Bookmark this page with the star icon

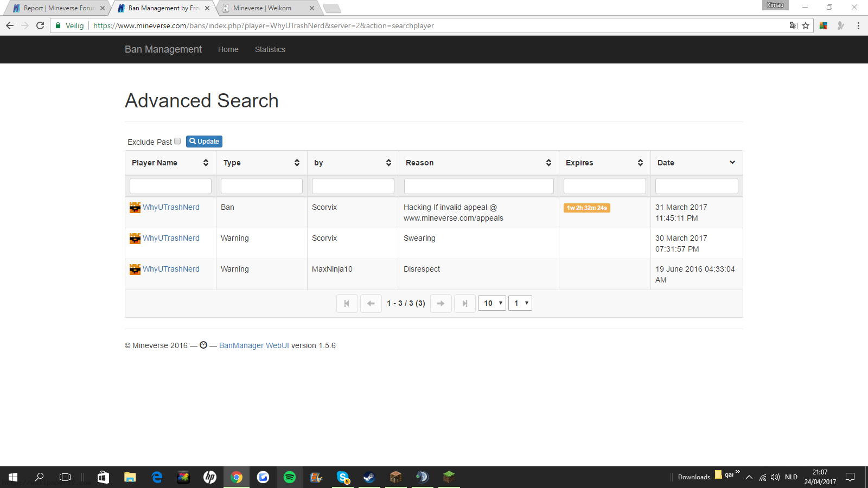(x=806, y=25)
